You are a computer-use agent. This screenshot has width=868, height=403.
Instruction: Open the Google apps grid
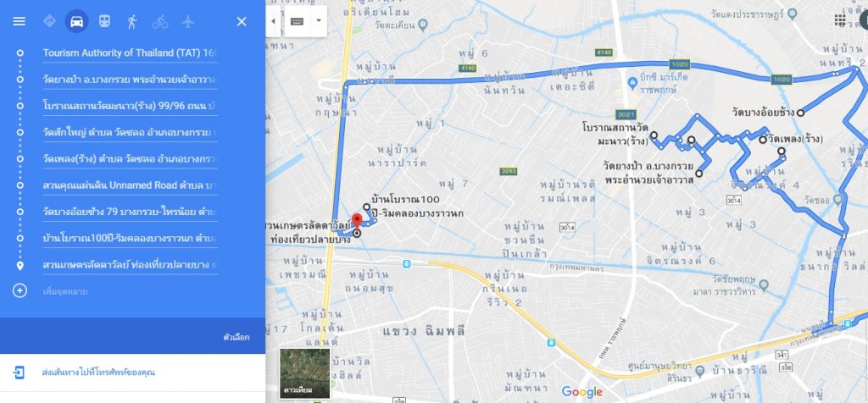(840, 20)
